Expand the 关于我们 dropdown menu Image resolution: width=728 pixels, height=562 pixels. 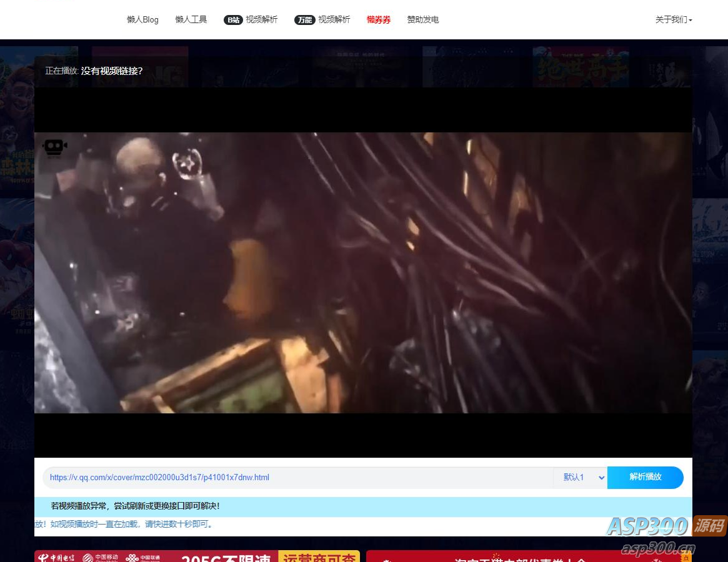[674, 19]
